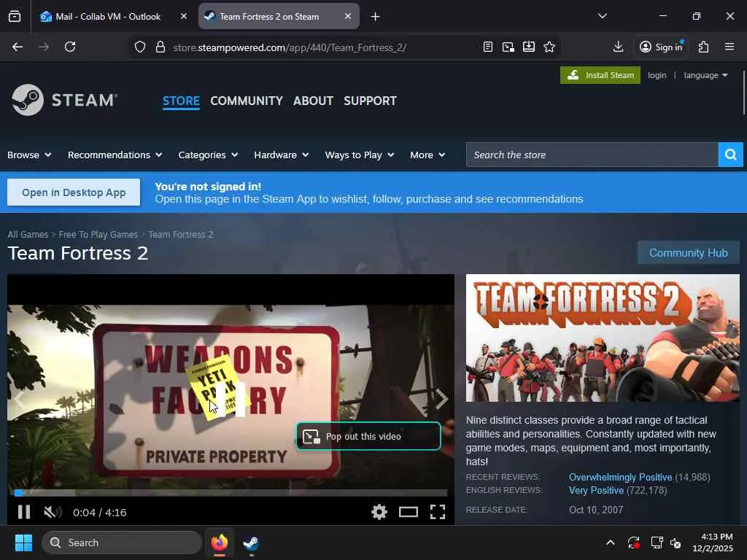Click Install Steam button
Image resolution: width=747 pixels, height=560 pixels.
[x=600, y=75]
